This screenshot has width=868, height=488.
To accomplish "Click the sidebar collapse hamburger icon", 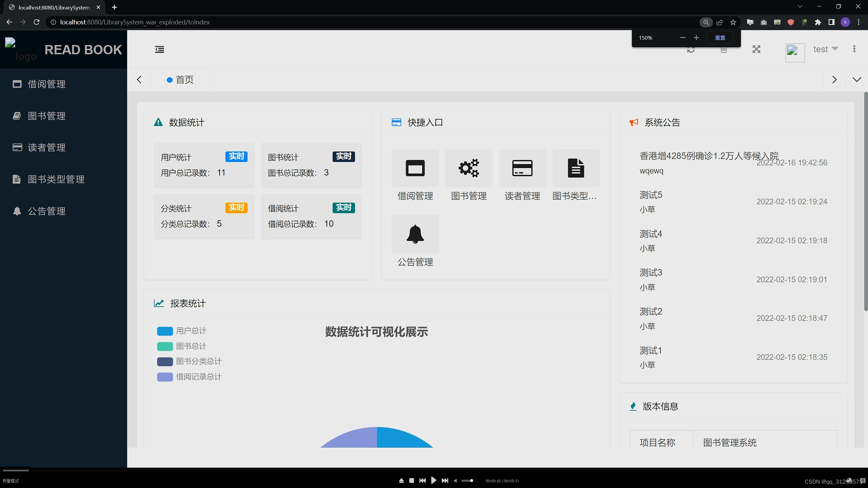I will pyautogui.click(x=159, y=49).
